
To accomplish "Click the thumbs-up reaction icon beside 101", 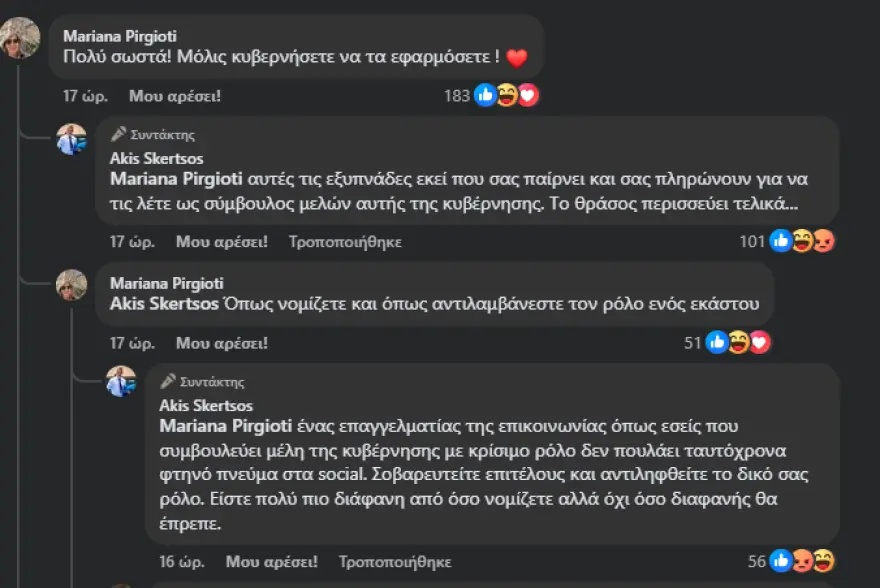I will tap(781, 241).
